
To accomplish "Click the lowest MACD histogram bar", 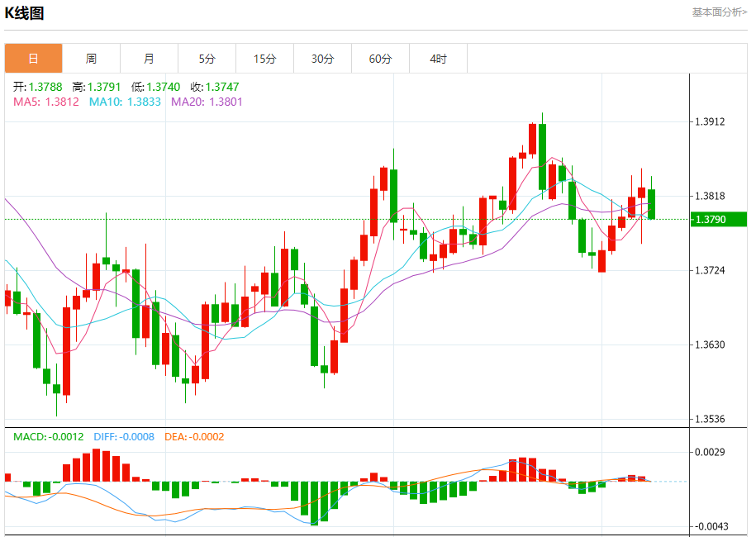I will 314,503.
